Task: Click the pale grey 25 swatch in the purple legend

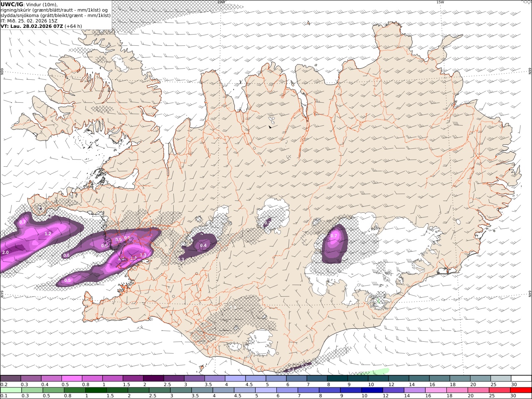Action: pyautogui.click(x=501, y=379)
